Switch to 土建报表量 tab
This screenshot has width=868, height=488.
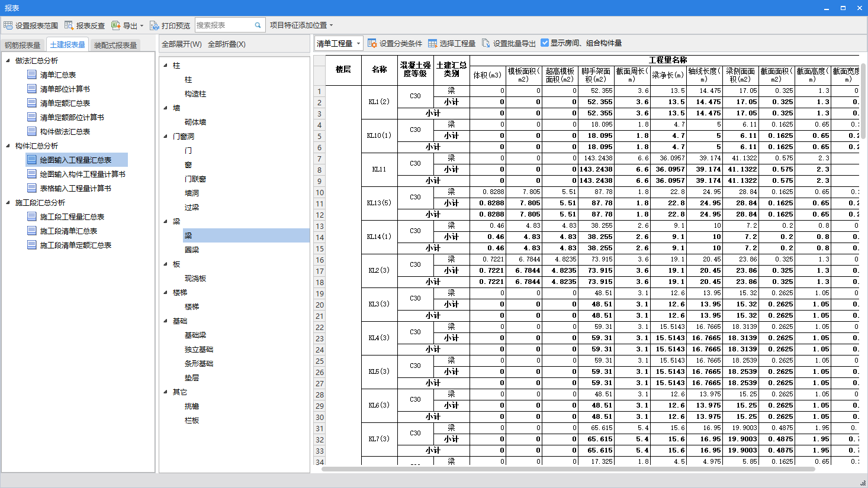67,44
